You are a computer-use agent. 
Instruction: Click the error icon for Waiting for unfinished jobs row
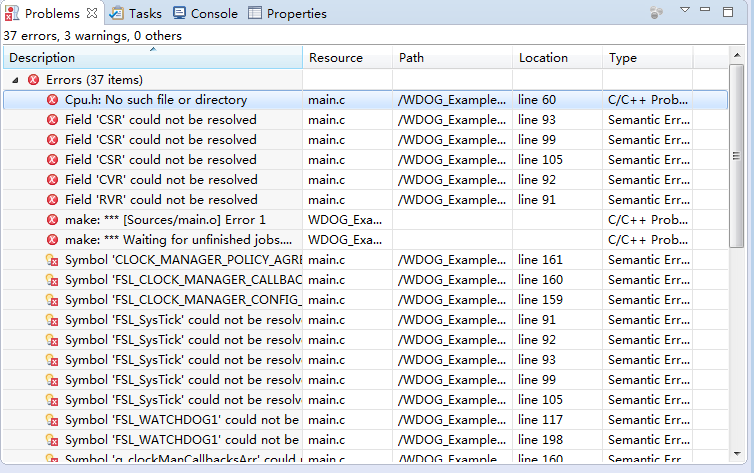52,240
